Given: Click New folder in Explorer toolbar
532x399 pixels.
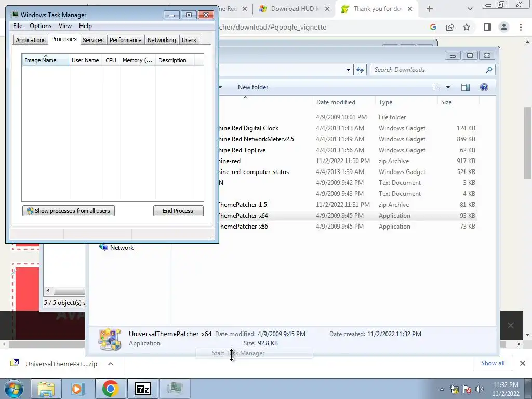Looking at the screenshot, I should coord(253,87).
